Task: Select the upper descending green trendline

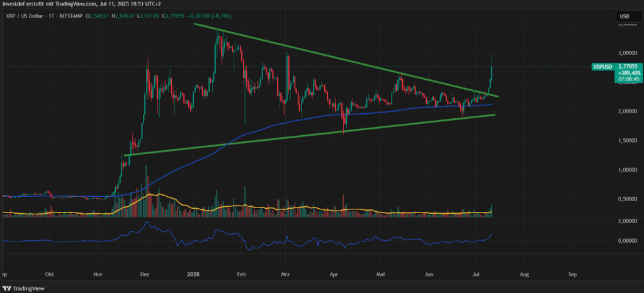Action: (345, 60)
